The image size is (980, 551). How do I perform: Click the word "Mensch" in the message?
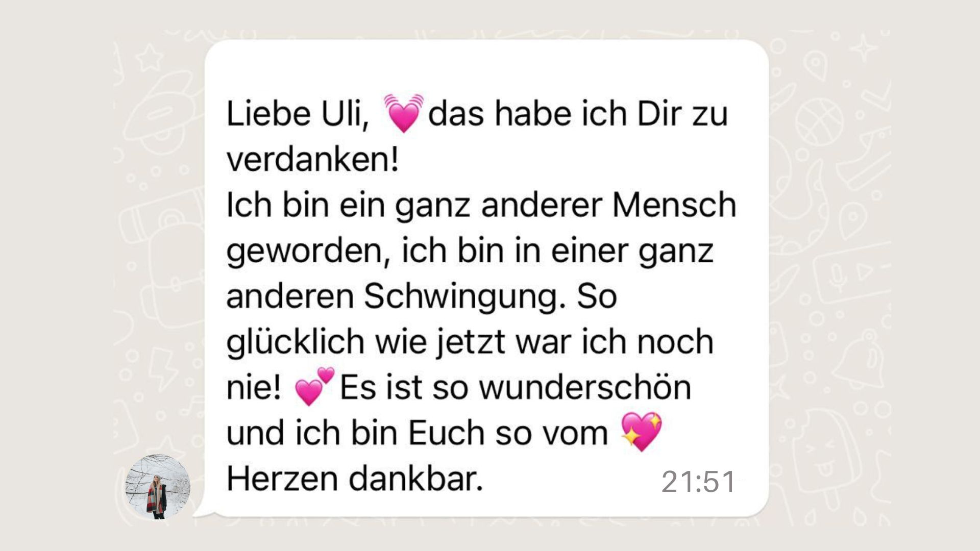click(x=674, y=205)
